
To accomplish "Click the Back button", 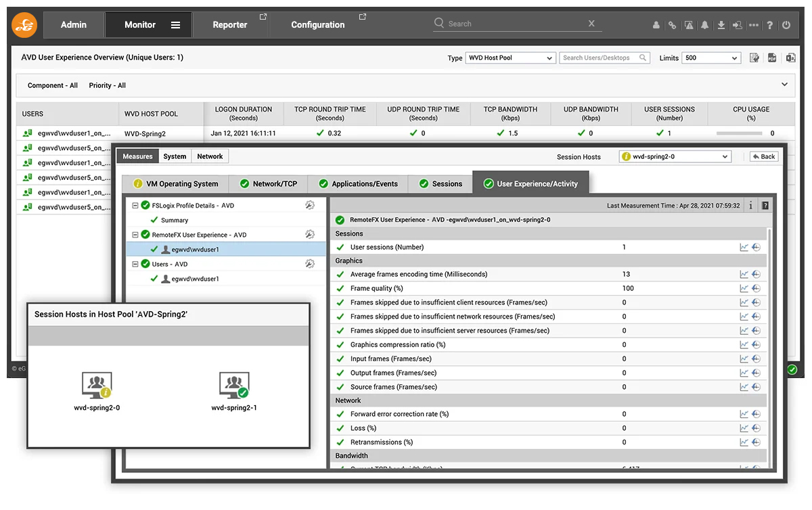I will 764,156.
